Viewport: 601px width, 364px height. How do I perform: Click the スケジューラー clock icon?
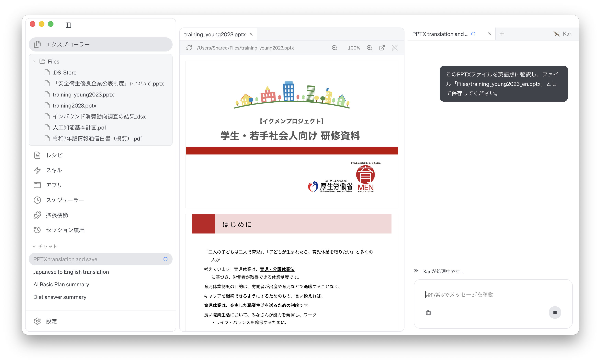37,200
